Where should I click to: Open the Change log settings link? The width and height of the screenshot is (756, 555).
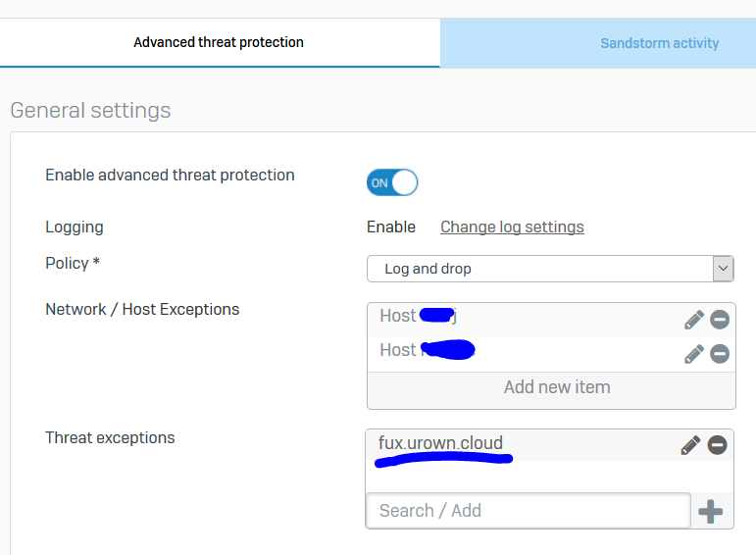click(512, 227)
